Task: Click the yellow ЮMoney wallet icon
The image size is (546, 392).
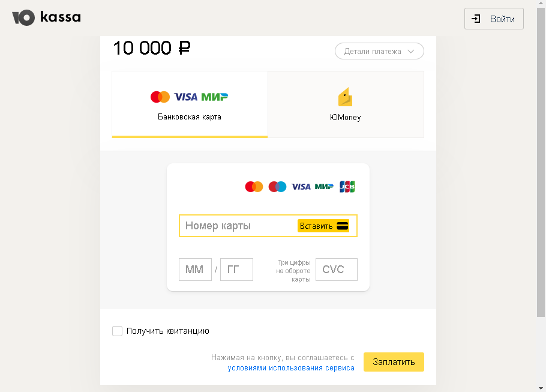Action: point(345,97)
